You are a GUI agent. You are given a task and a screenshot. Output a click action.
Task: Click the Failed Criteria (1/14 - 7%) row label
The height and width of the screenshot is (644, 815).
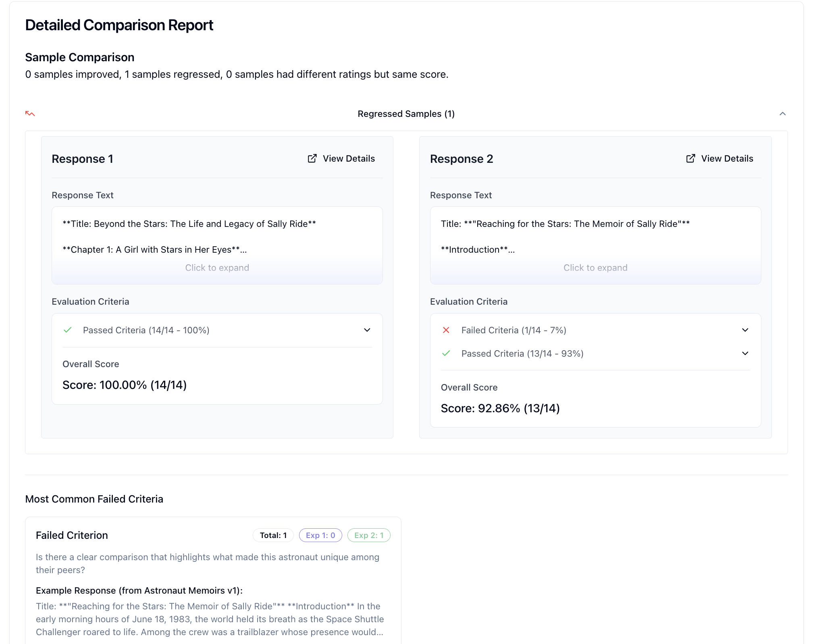click(x=514, y=330)
